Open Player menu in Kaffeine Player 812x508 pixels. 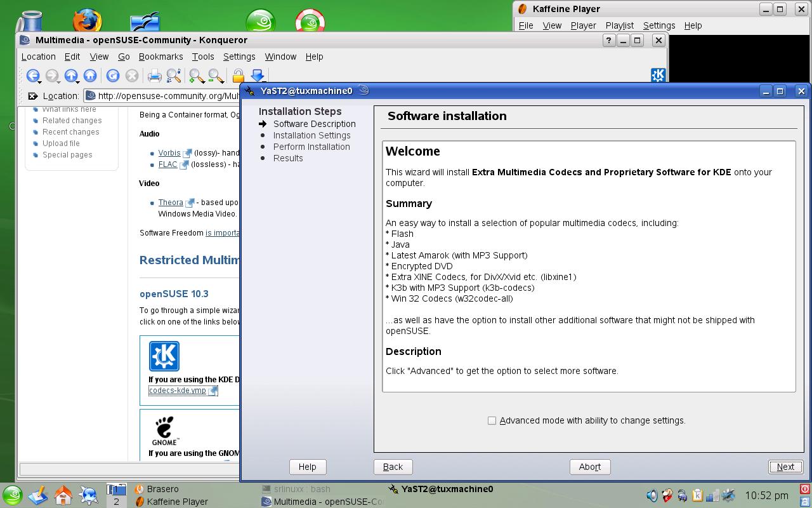click(583, 25)
